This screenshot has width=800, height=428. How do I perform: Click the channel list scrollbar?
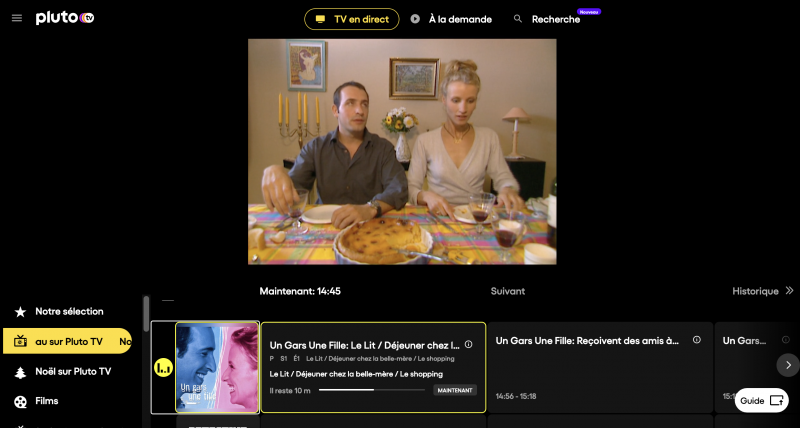click(146, 313)
